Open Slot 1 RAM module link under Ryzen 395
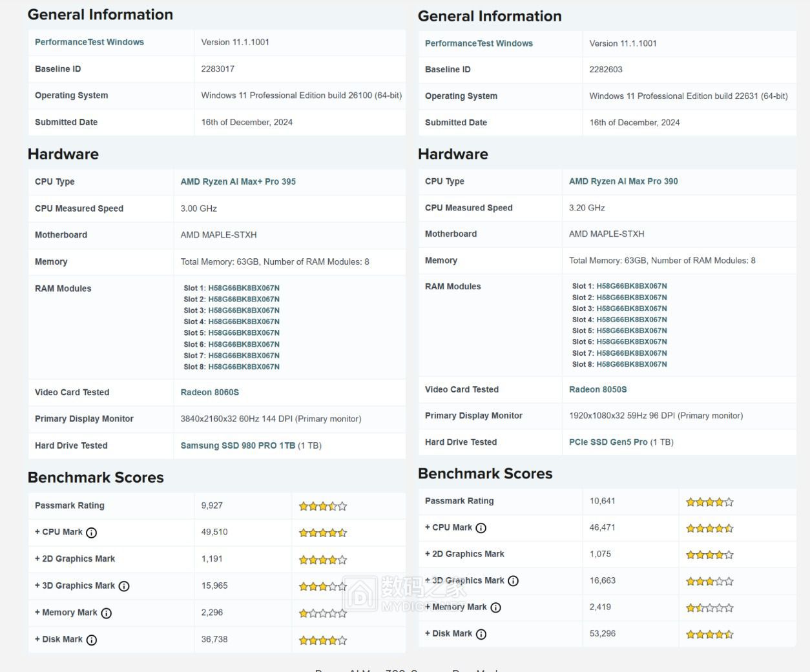 click(244, 288)
